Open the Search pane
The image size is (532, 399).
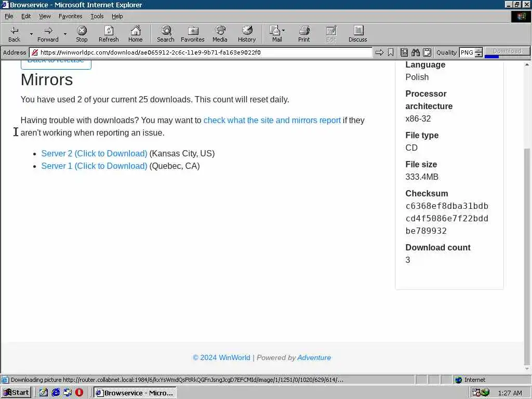(166, 34)
